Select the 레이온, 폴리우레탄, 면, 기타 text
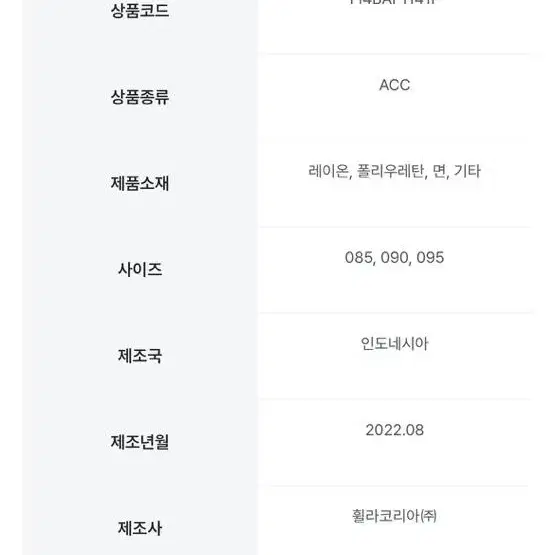 394,171
